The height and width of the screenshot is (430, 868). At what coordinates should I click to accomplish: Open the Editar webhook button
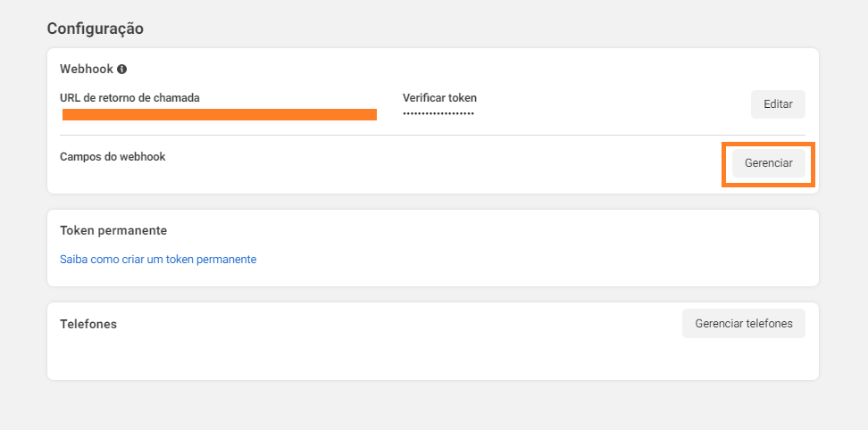click(778, 103)
